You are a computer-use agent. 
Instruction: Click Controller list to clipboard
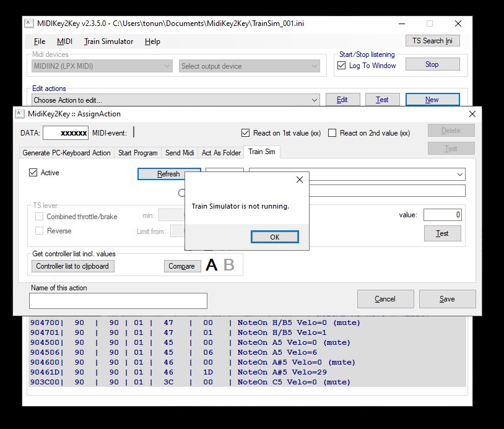(x=72, y=266)
